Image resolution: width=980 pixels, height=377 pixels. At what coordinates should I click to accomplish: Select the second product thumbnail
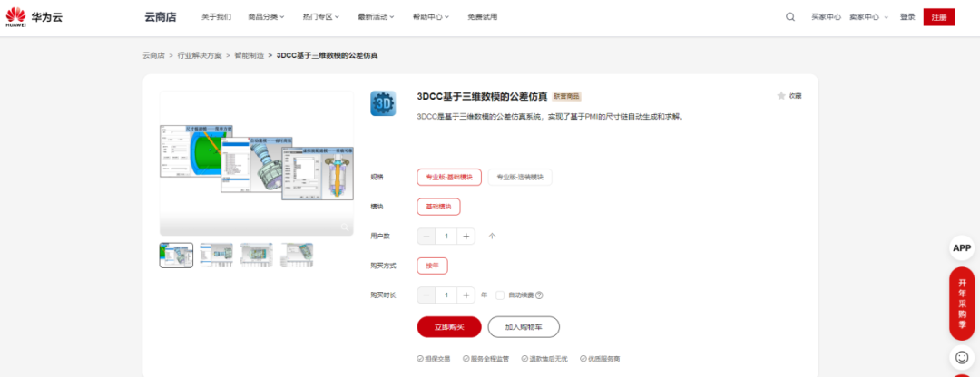[x=216, y=256]
